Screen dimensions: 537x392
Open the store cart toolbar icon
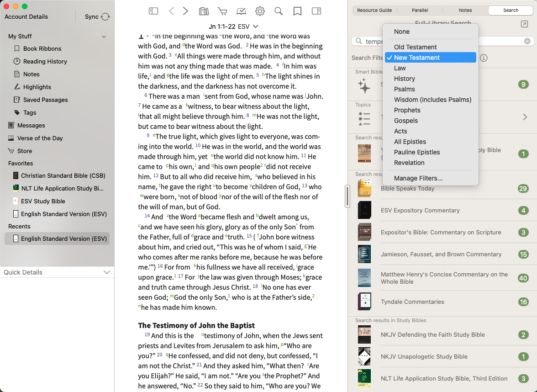(x=222, y=11)
